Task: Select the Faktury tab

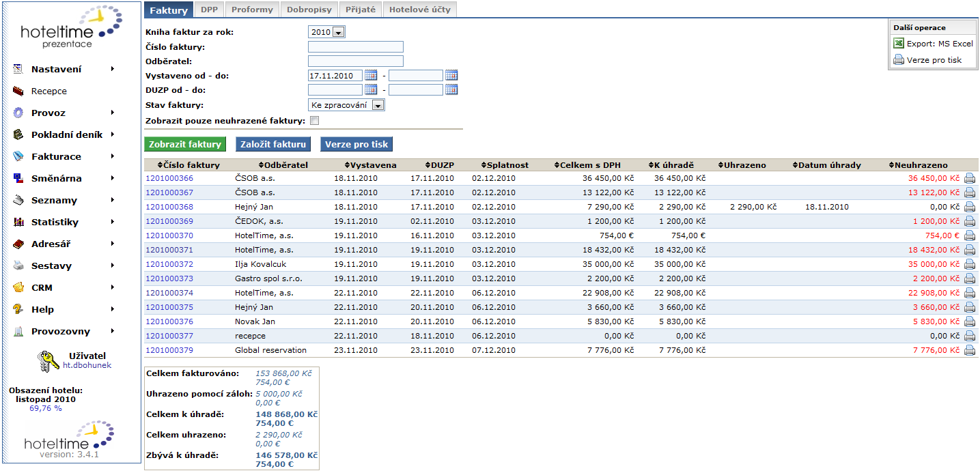Action: [x=169, y=10]
